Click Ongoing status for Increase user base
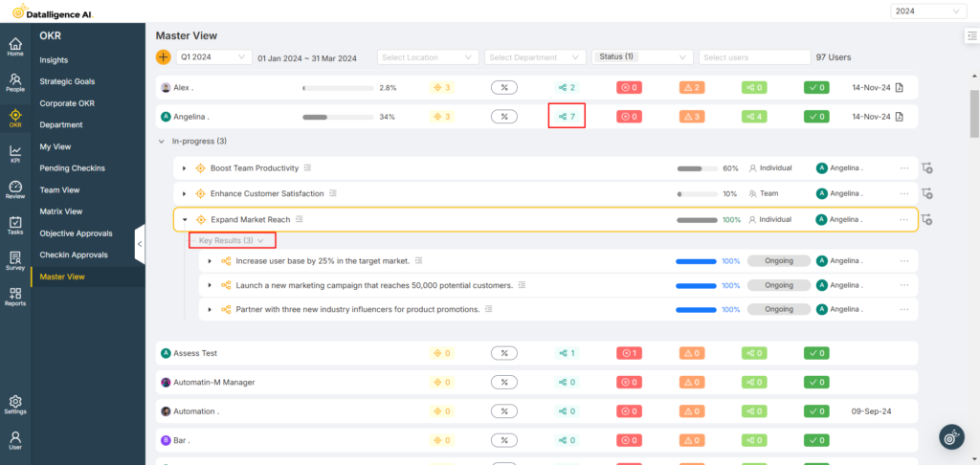This screenshot has height=465, width=980. [779, 260]
